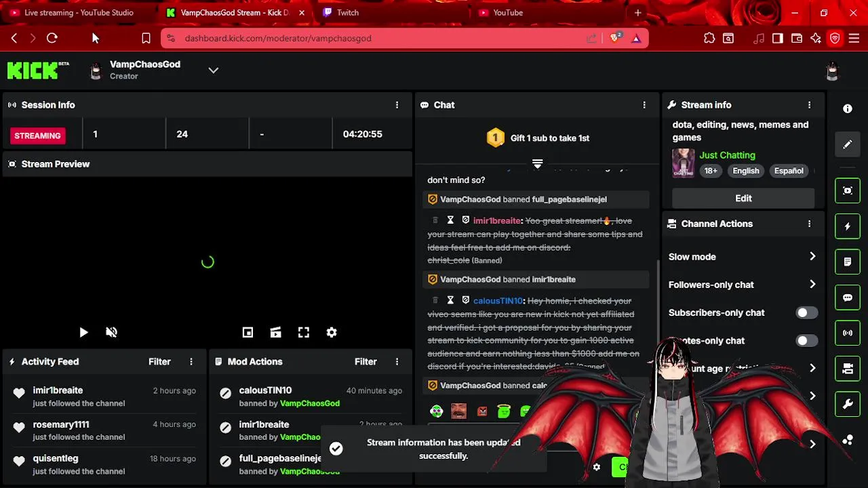Open Stream info three-dot menu
Screen dimensions: 868x488
point(809,105)
